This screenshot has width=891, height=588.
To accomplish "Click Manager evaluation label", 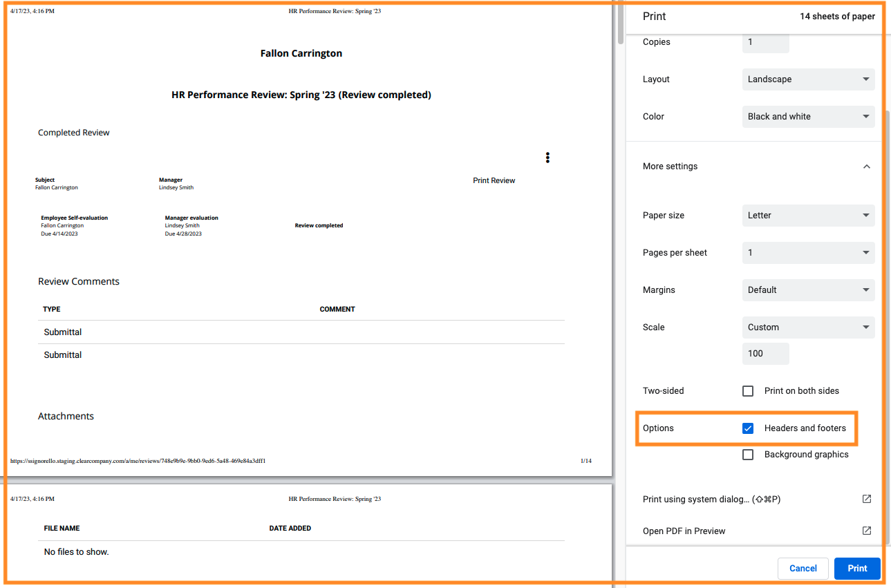I will (191, 218).
